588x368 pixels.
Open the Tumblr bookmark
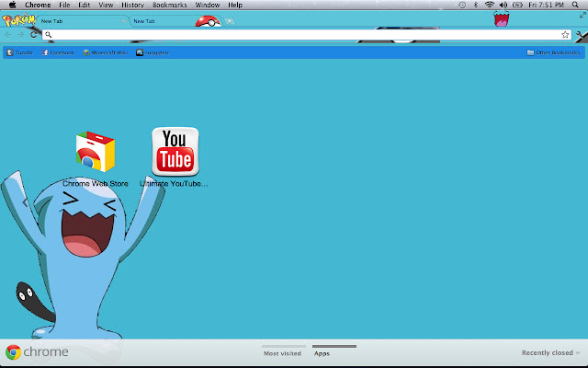tap(19, 52)
